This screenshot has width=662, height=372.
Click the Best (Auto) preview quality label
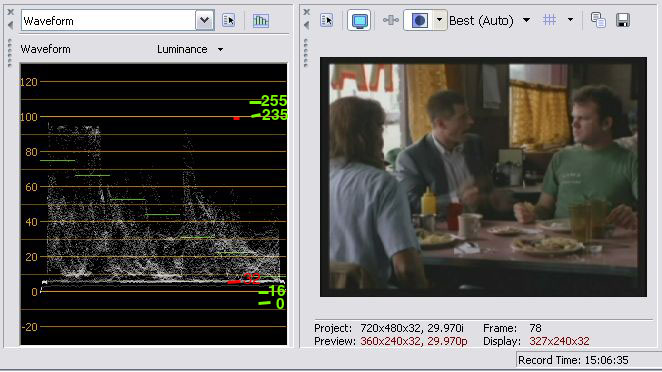click(481, 20)
